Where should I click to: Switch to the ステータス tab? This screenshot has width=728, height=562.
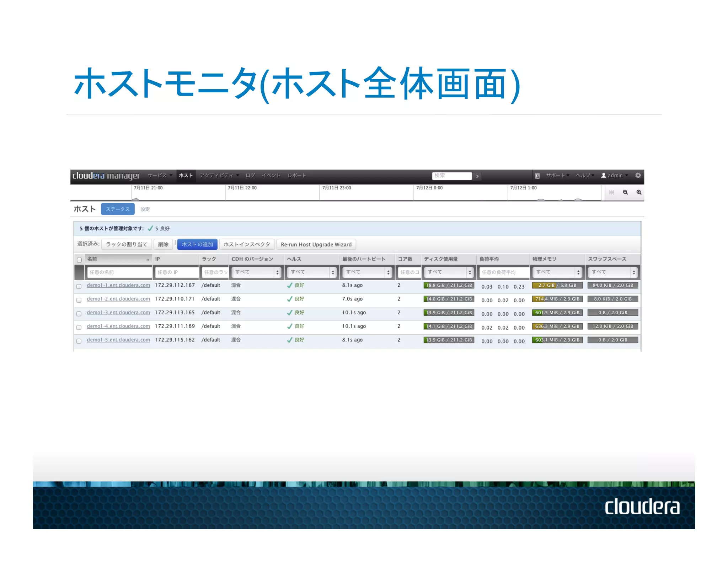tap(118, 209)
